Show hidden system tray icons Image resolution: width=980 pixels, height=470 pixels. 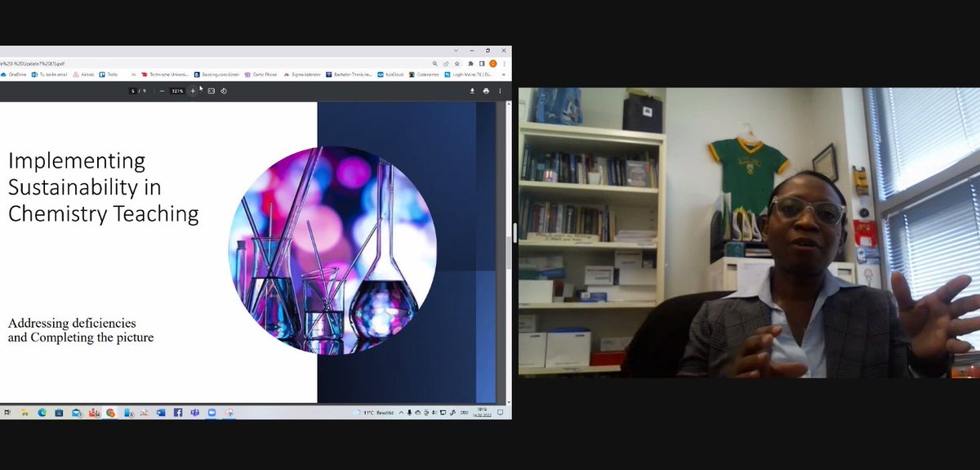pos(402,413)
